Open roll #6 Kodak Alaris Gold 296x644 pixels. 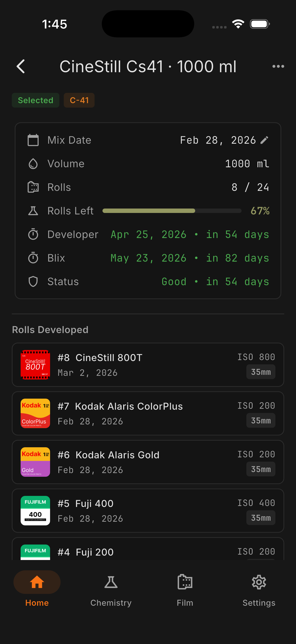[x=148, y=462]
